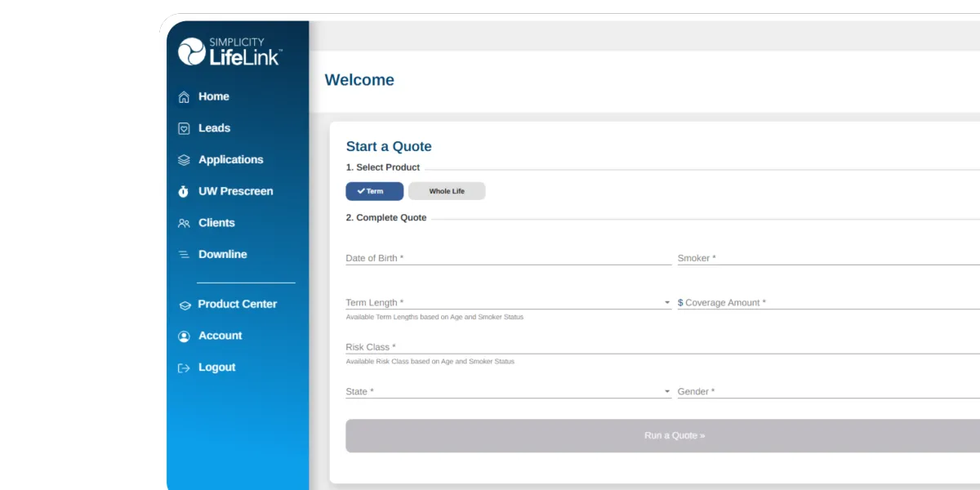Expand the Term Length dropdown arrow
The height and width of the screenshot is (490, 980).
click(667, 303)
